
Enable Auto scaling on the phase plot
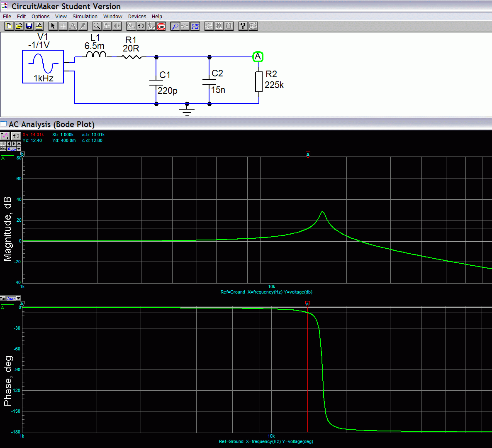coord(11,299)
